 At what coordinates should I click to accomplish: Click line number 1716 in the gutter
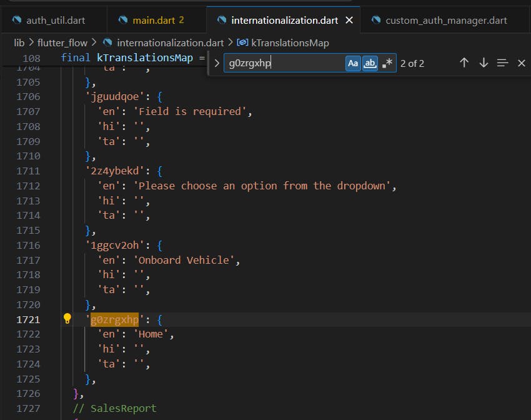tap(29, 245)
